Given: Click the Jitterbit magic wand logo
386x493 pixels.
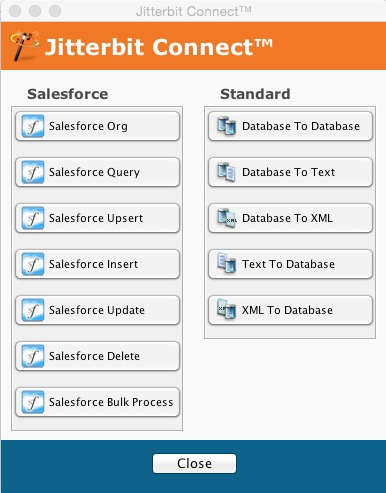Looking at the screenshot, I should coord(25,46).
